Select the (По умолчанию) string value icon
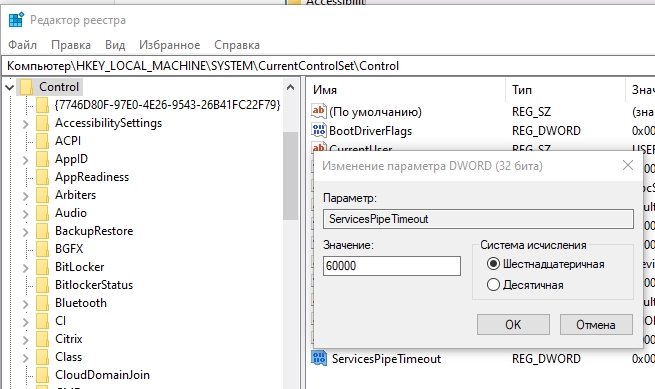 [x=319, y=111]
